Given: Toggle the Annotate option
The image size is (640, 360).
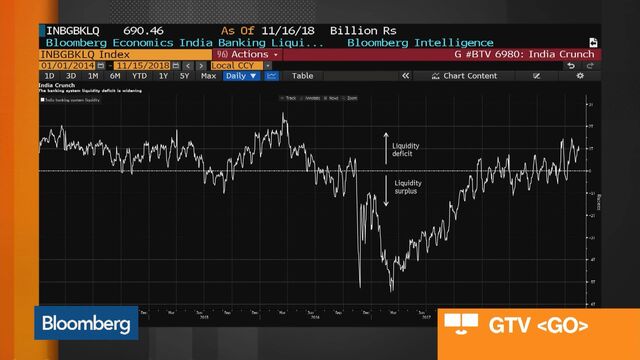Looking at the screenshot, I should 310,98.
